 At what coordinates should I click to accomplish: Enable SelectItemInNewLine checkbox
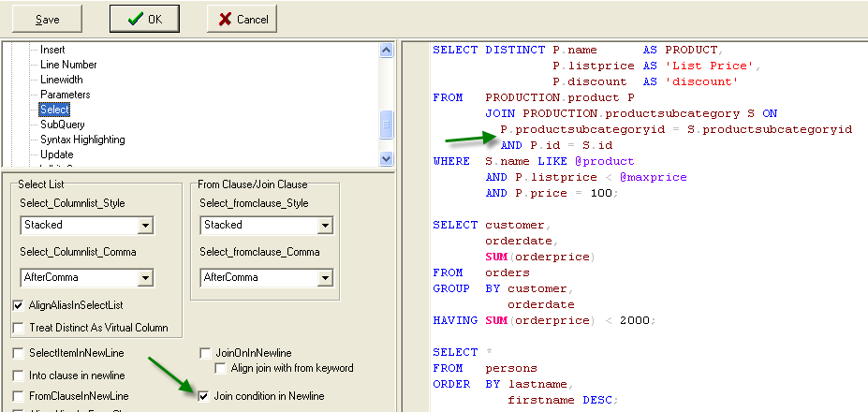[19, 353]
